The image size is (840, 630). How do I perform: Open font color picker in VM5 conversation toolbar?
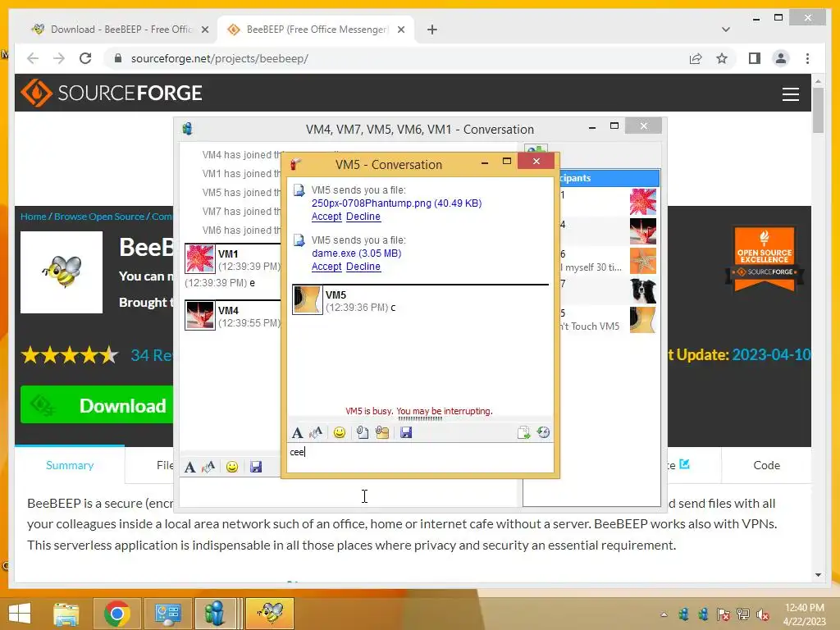(316, 432)
